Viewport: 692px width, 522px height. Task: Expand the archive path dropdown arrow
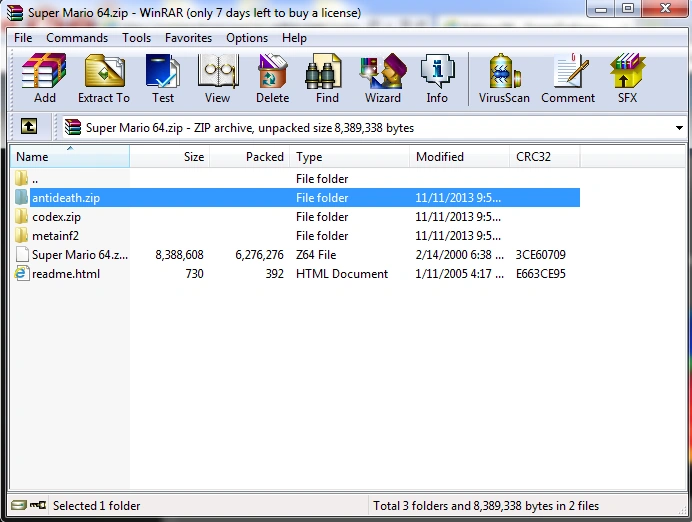(679, 128)
